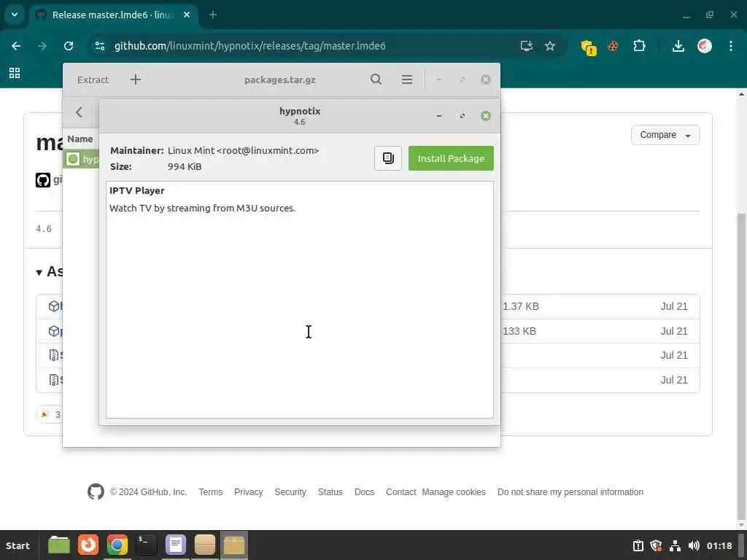Click Manage cookies in the footer
Image resolution: width=747 pixels, height=560 pixels.
454,492
